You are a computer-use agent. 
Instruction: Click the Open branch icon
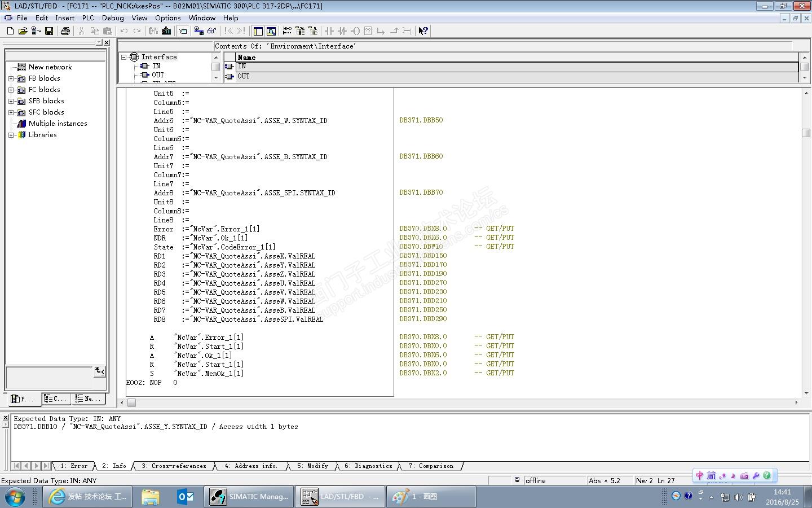(x=381, y=31)
